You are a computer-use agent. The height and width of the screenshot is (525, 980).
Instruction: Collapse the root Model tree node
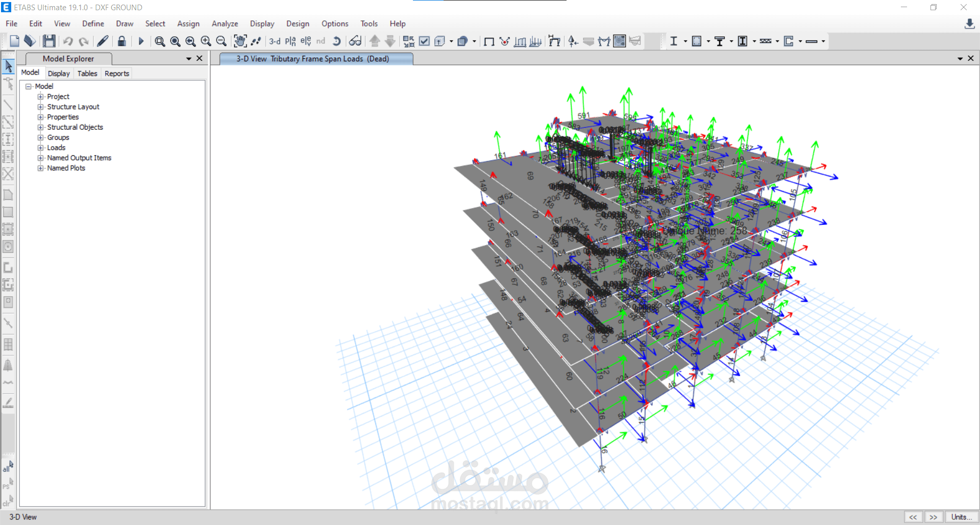(x=29, y=86)
